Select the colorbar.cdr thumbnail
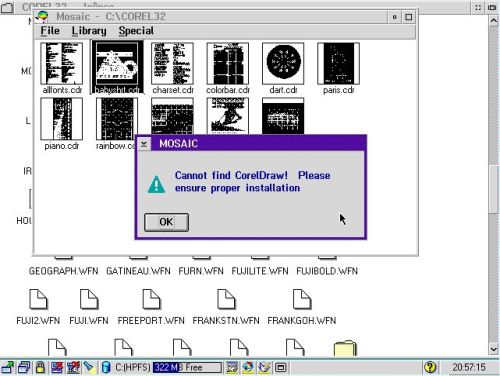Screen dimensions: 500x376 pyautogui.click(x=228, y=64)
